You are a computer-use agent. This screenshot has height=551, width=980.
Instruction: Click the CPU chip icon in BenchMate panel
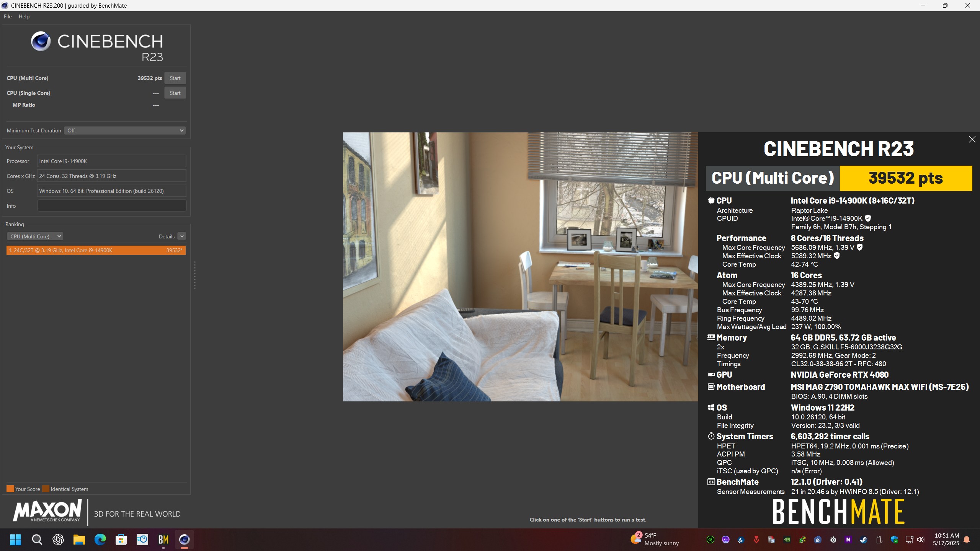click(711, 201)
